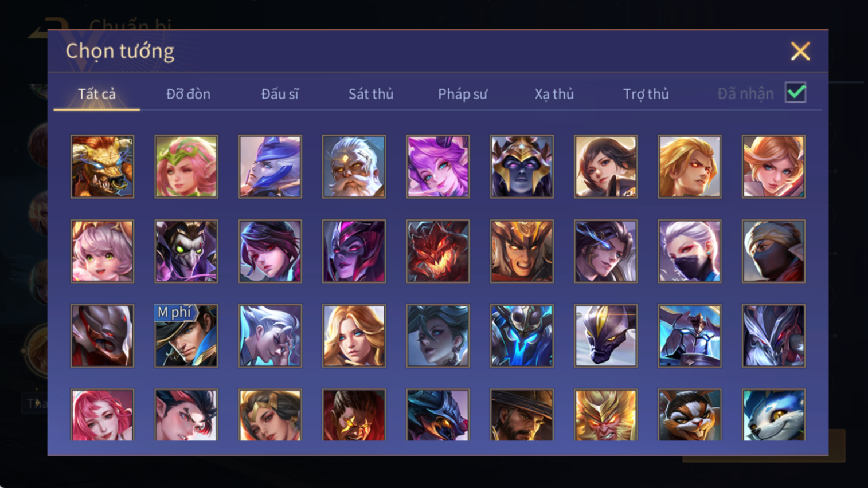This screenshot has height=488, width=868.
Task: Pick the golden monkey king hero
Action: point(605,415)
